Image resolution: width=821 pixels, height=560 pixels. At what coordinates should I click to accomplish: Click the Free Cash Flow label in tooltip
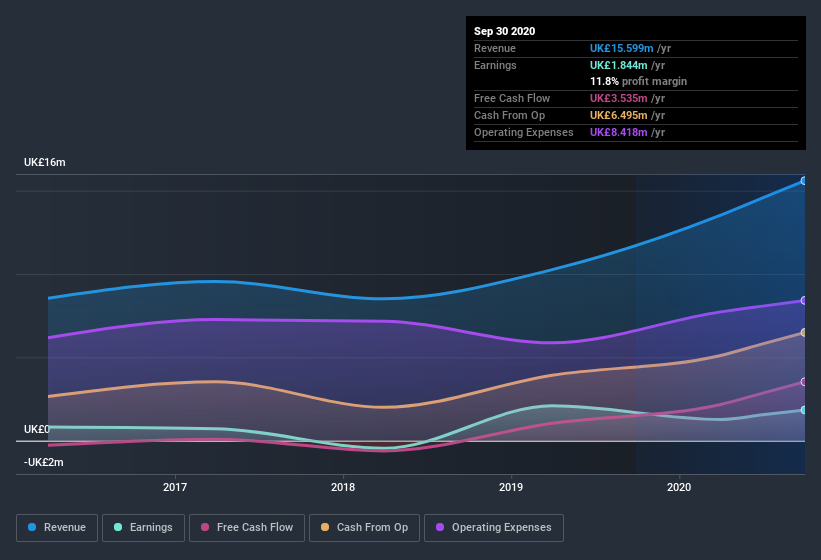tap(512, 98)
